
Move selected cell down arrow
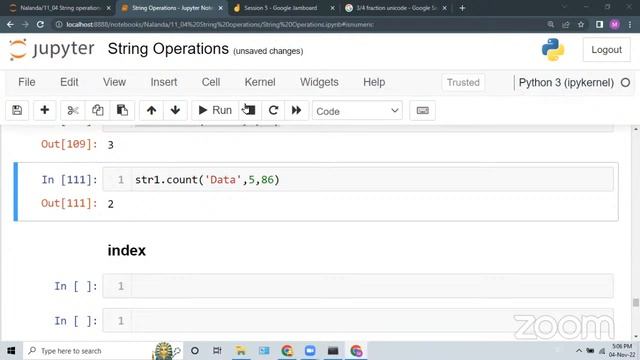176,110
